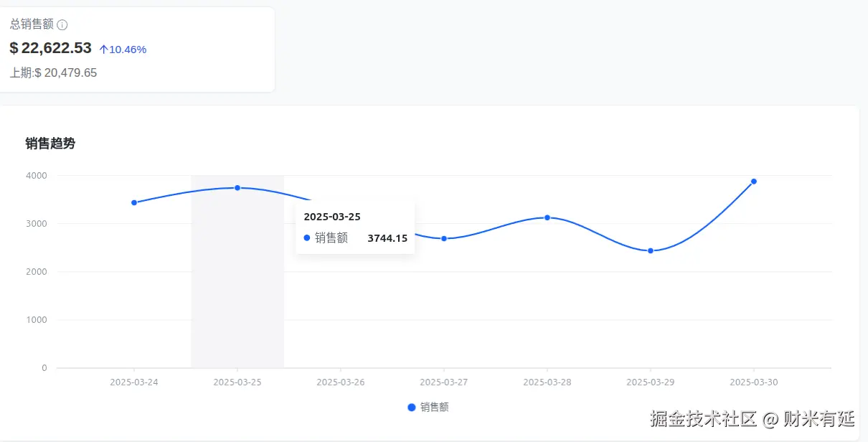This screenshot has width=868, height=442.
Task: Click the info icon beside 总销售额
Action: click(x=62, y=25)
